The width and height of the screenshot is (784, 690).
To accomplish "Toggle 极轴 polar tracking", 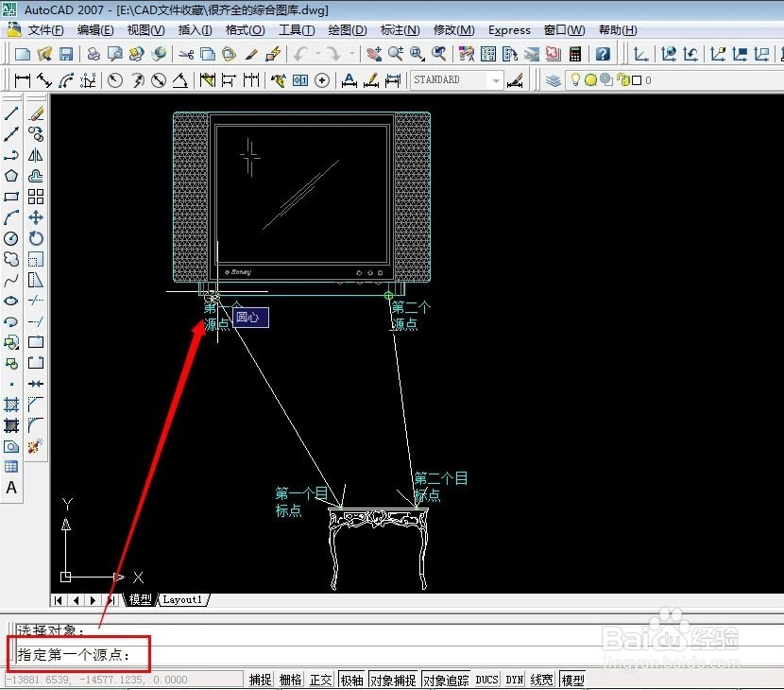I will click(352, 680).
